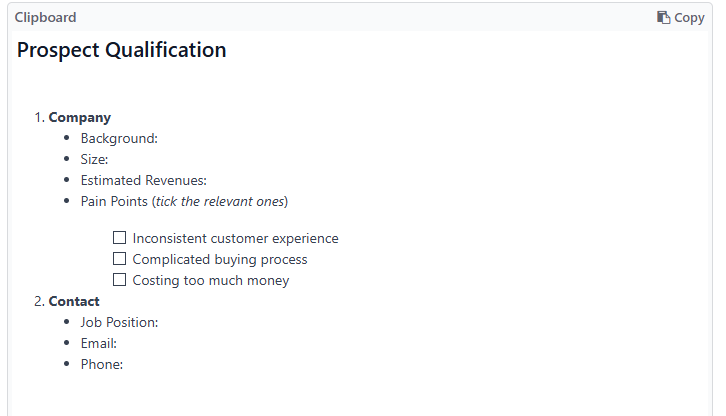
Task: Click the Copy button label
Action: 689,18
